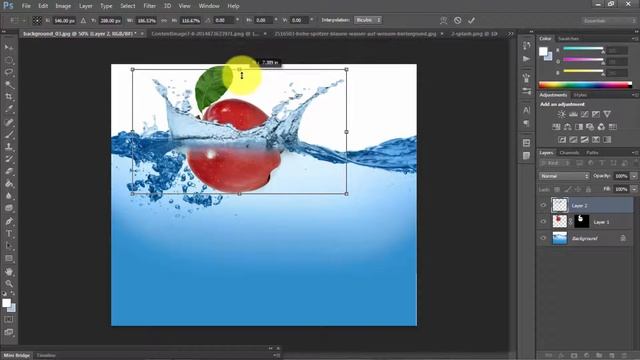This screenshot has height=360, width=640.
Task: Hide the Background layer eye icon
Action: [x=543, y=238]
